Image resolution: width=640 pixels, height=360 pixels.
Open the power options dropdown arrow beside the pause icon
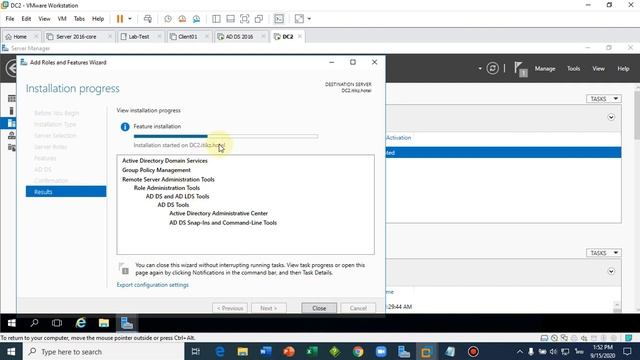point(130,19)
